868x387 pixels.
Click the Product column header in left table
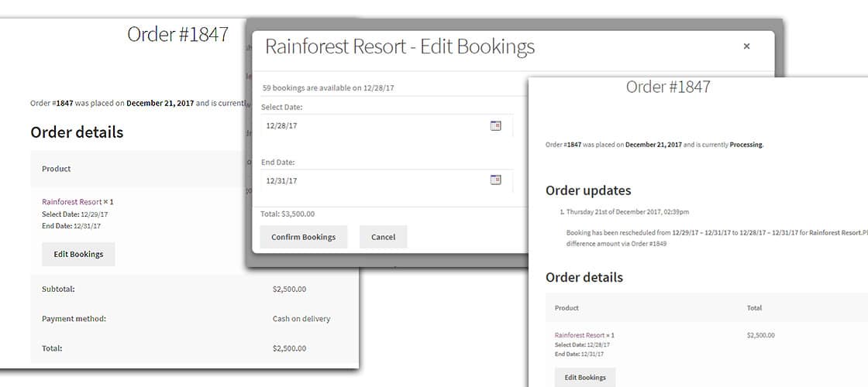[57, 169]
